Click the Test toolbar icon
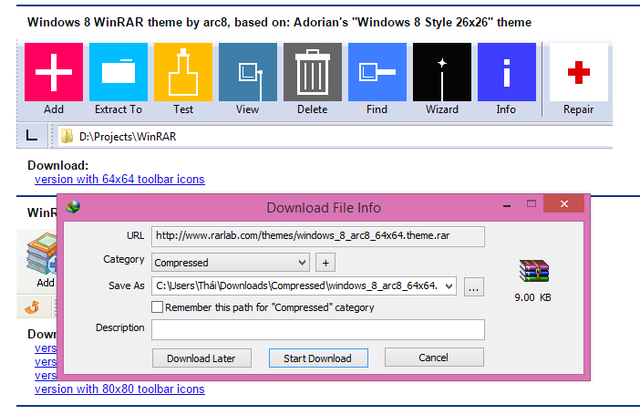Image resolution: width=640 pixels, height=415 pixels. point(183,72)
